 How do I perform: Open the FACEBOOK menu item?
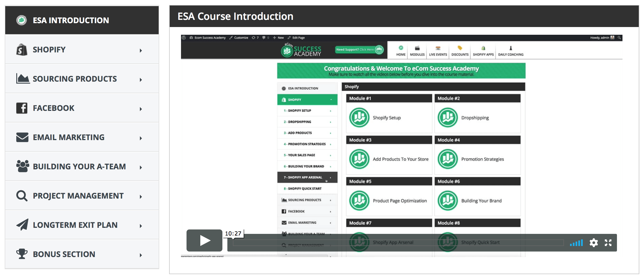point(82,108)
